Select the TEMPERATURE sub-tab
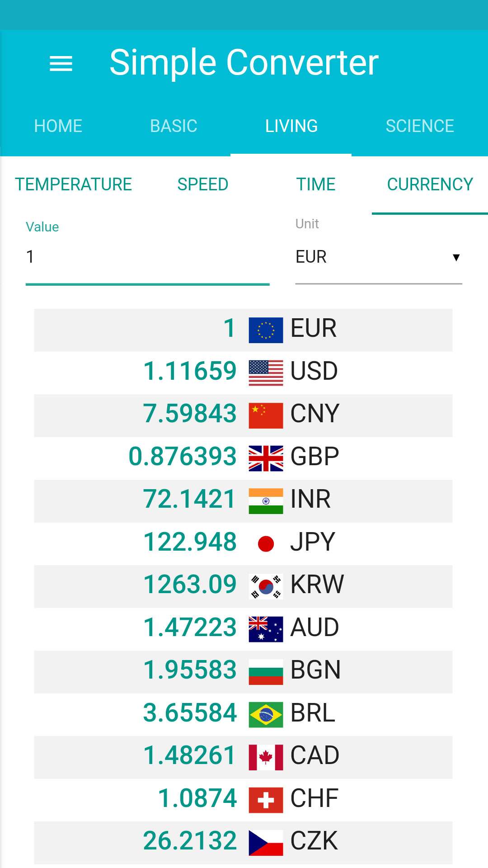This screenshot has width=488, height=868. pyautogui.click(x=74, y=184)
